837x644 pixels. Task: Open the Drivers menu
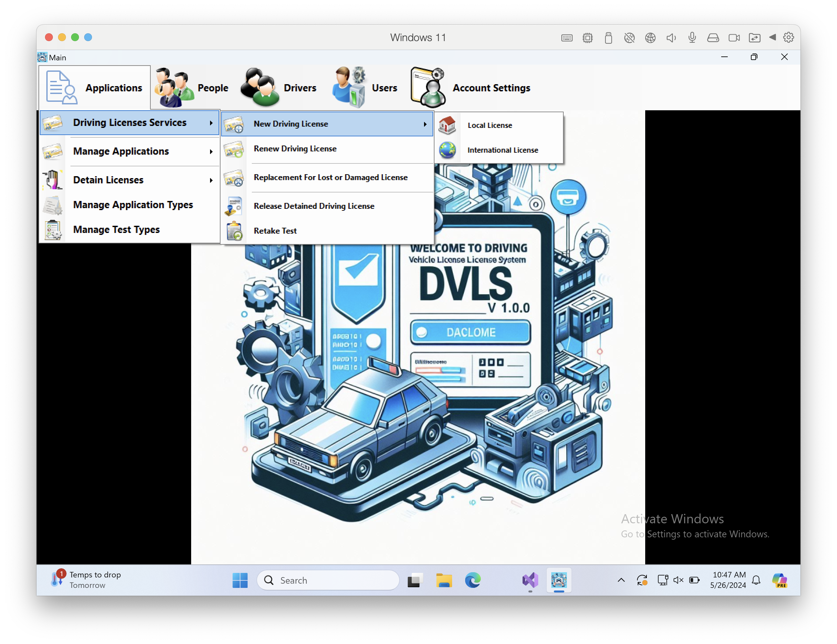[x=279, y=88]
